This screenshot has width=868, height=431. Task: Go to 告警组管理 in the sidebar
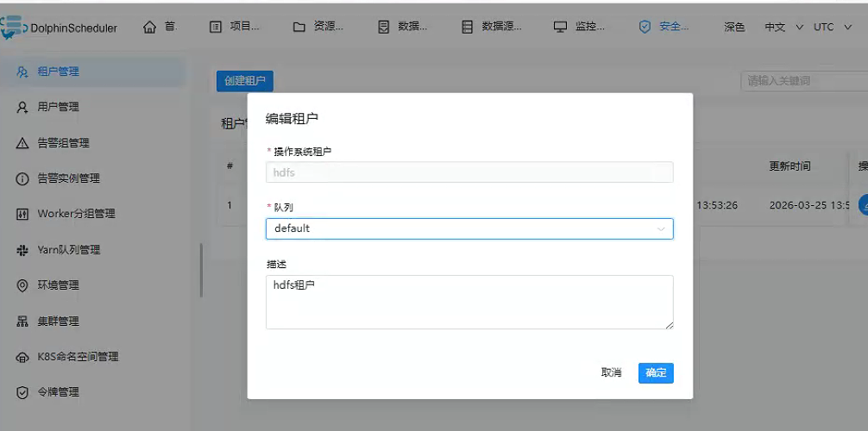(x=63, y=143)
